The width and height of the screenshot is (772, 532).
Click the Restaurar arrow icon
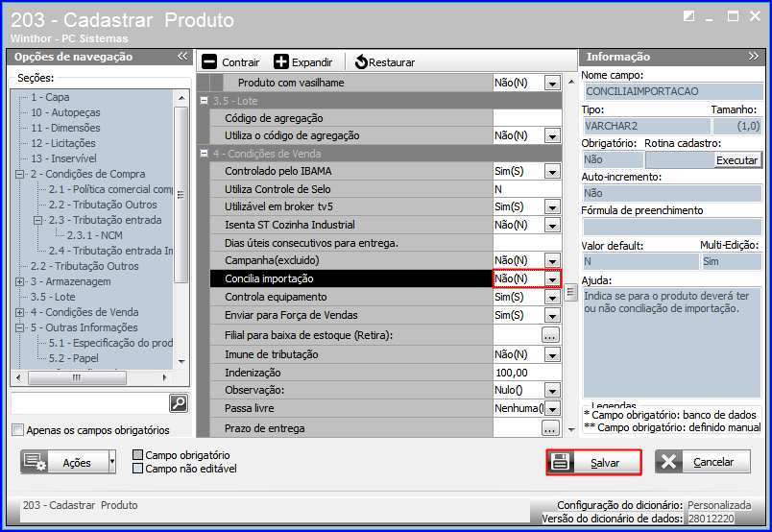click(361, 62)
